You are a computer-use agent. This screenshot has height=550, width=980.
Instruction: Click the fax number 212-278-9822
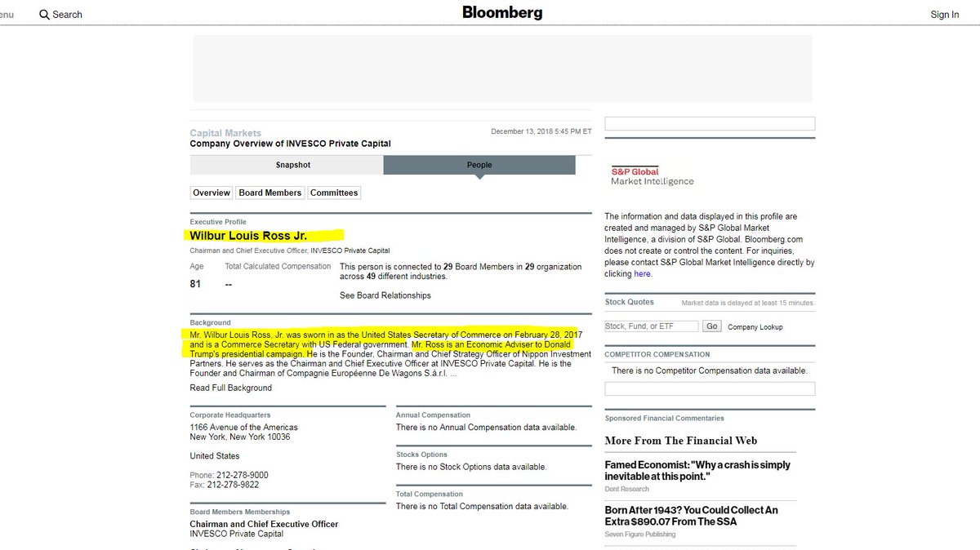coord(234,485)
